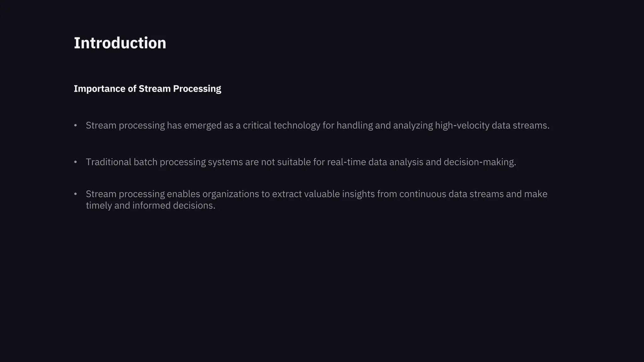Click 'valuable insights' in third bullet
The image size is (644, 362).
coord(339,194)
